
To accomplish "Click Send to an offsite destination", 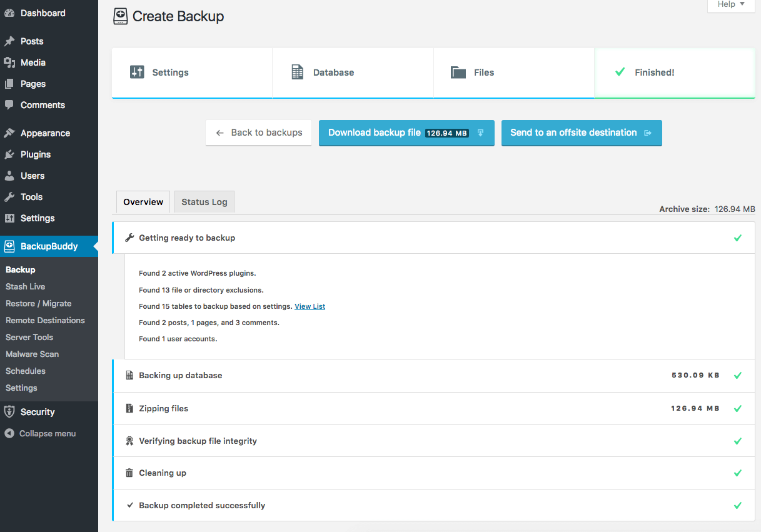I will click(582, 133).
